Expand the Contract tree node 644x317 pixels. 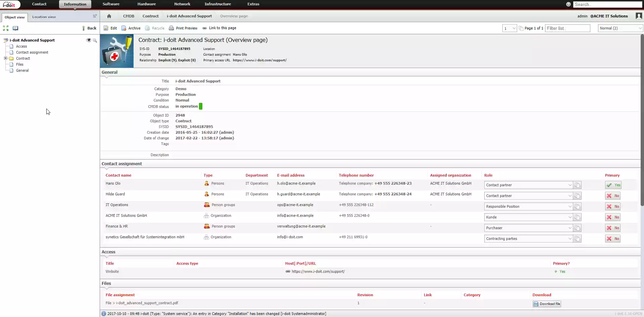click(x=6, y=58)
